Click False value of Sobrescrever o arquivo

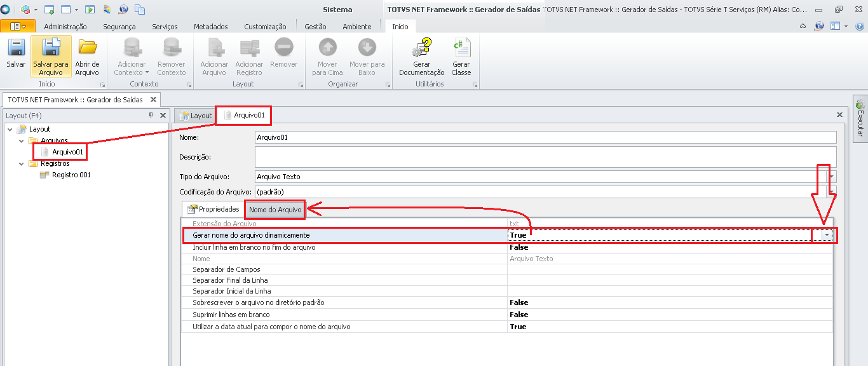519,303
